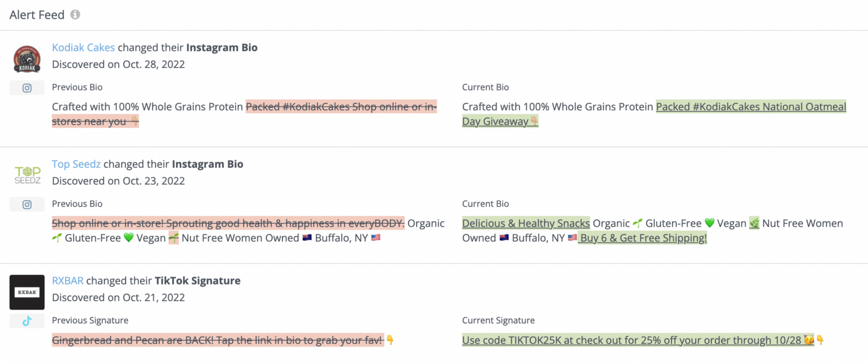Click the Current Signature label on RXBAR alert
Screen dimensions: 868x364
click(498, 320)
